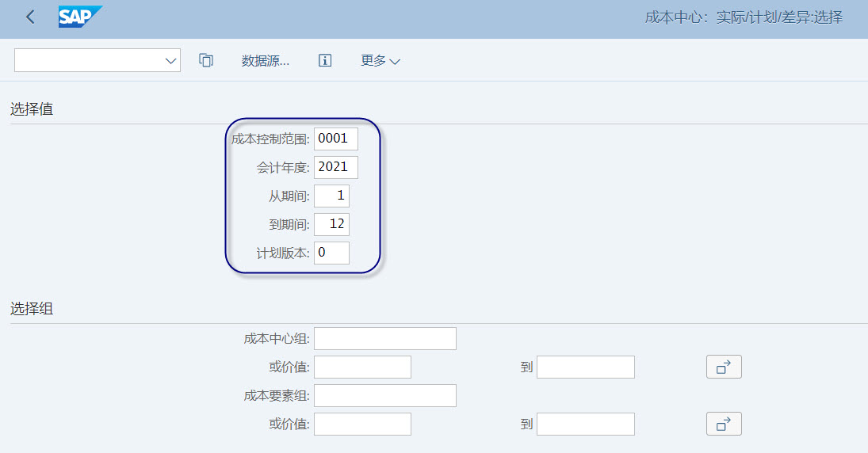Click the 从期间 field showing 1
This screenshot has width=868, height=453.
(x=331, y=196)
